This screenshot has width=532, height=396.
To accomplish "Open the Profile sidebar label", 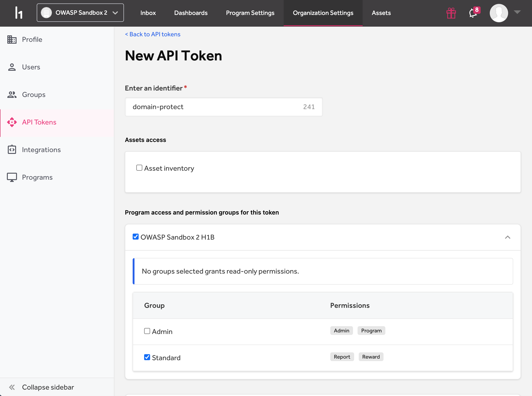I will (32, 40).
